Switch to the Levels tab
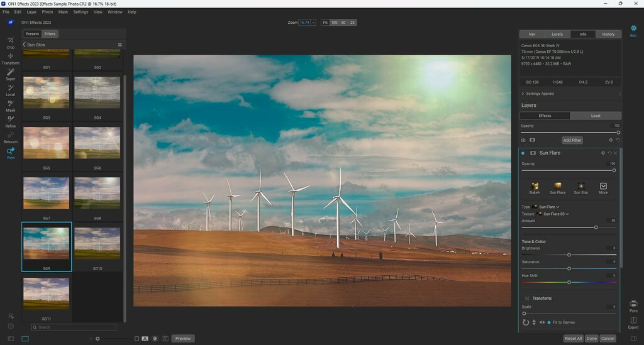The image size is (644, 345). tap(557, 34)
